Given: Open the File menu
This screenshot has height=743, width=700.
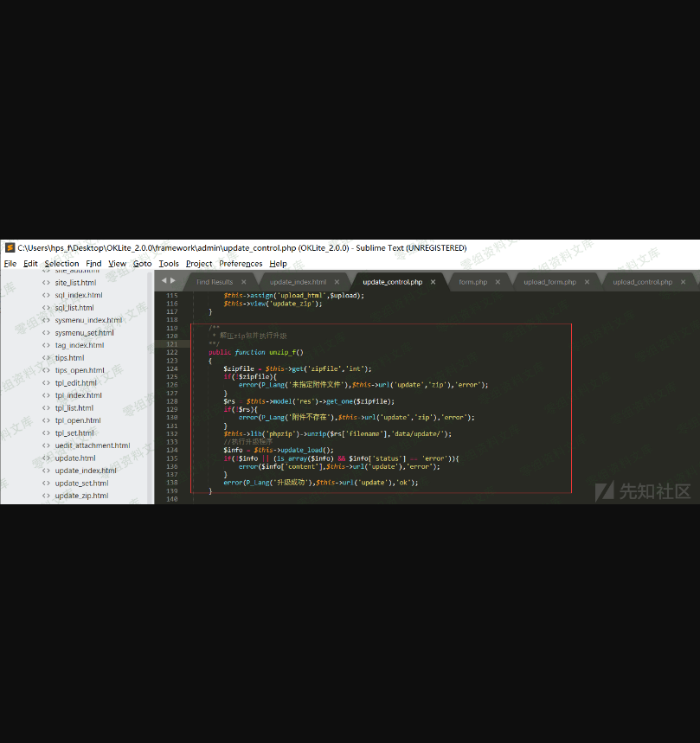Looking at the screenshot, I should [x=10, y=264].
